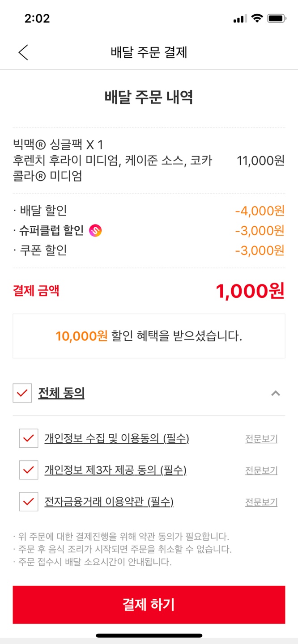Tap the 10,000원 할인 혜택 banner
The image size is (298, 644).
click(x=149, y=336)
